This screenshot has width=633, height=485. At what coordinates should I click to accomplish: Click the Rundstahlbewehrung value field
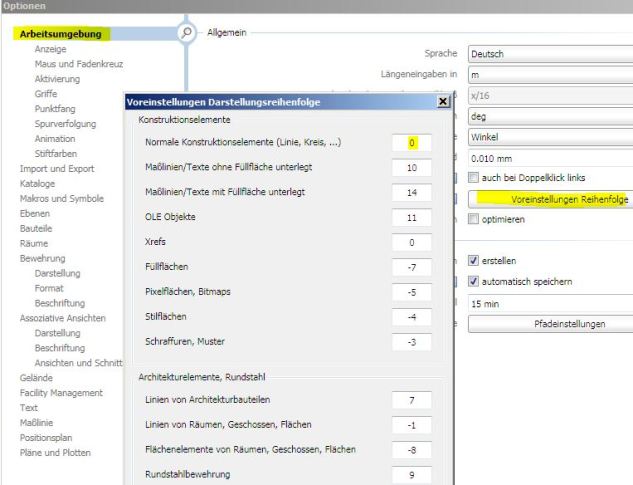(x=411, y=474)
